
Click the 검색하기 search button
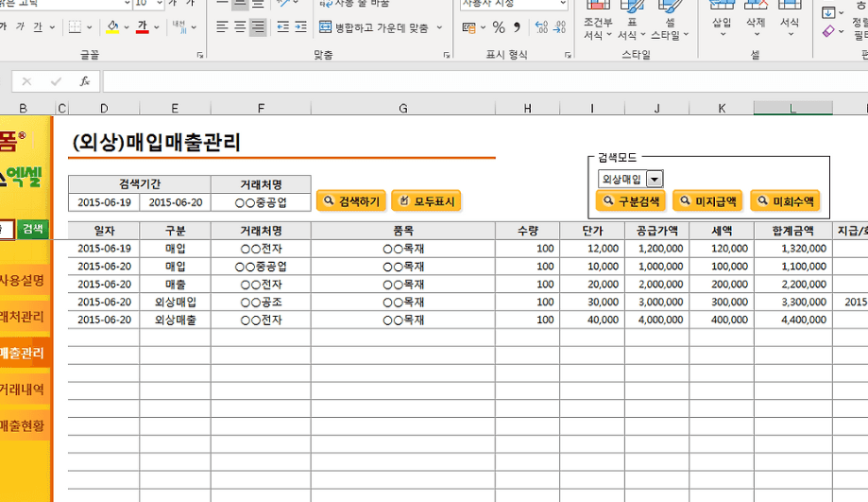tap(351, 201)
